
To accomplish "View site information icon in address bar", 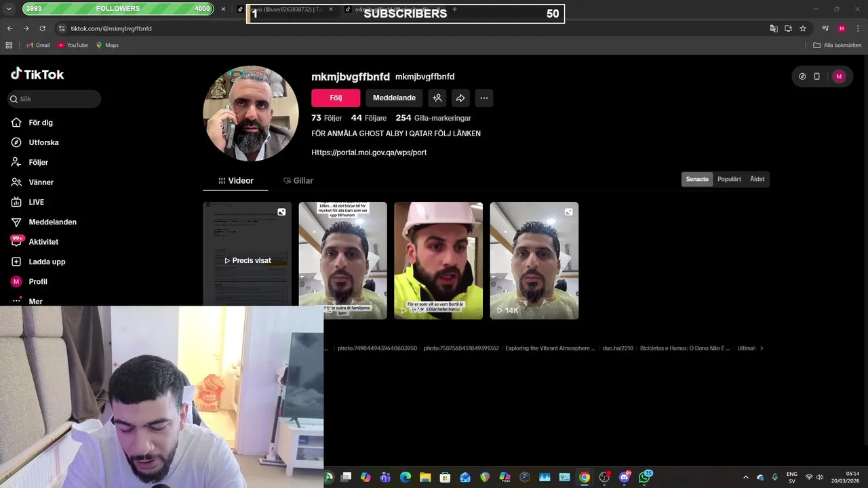I will click(62, 28).
